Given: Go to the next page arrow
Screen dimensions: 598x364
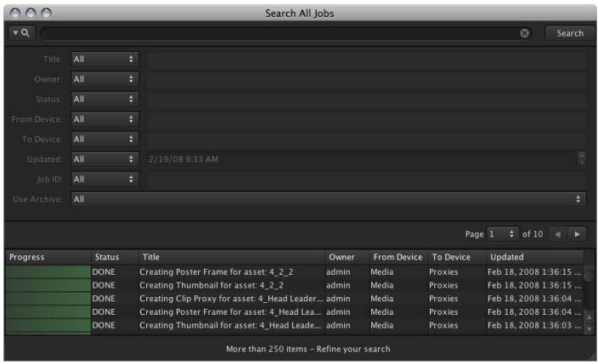Looking at the screenshot, I should tap(577, 234).
